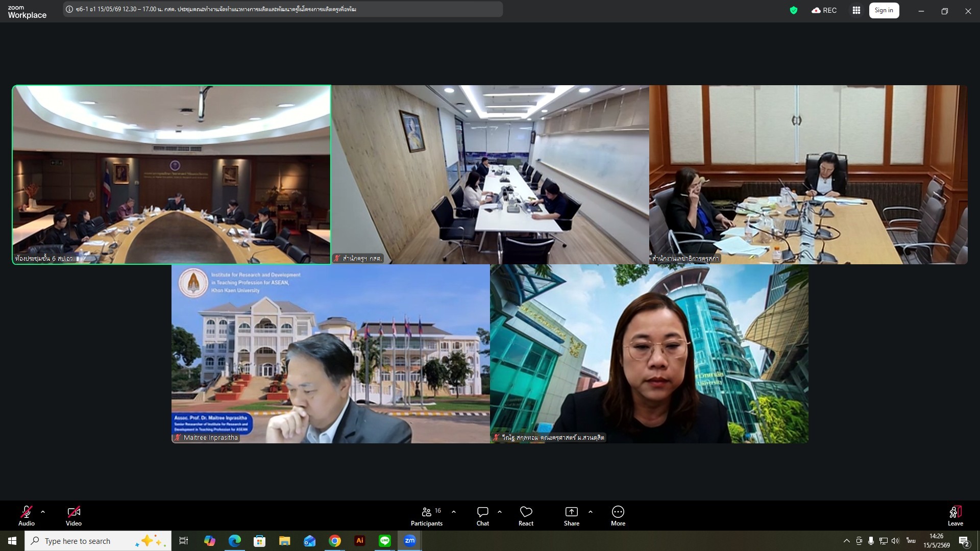Open the Participants panel

pyautogui.click(x=427, y=515)
